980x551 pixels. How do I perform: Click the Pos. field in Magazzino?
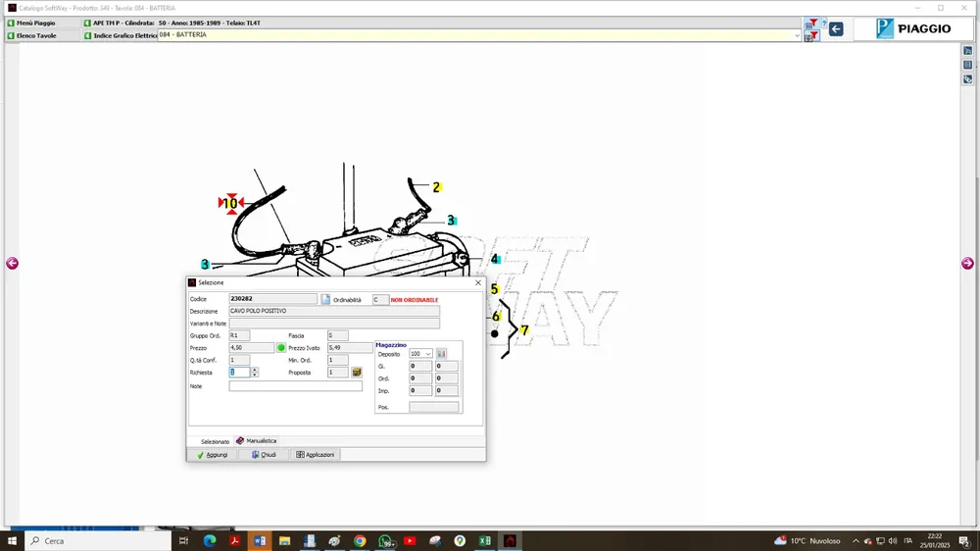click(x=434, y=407)
